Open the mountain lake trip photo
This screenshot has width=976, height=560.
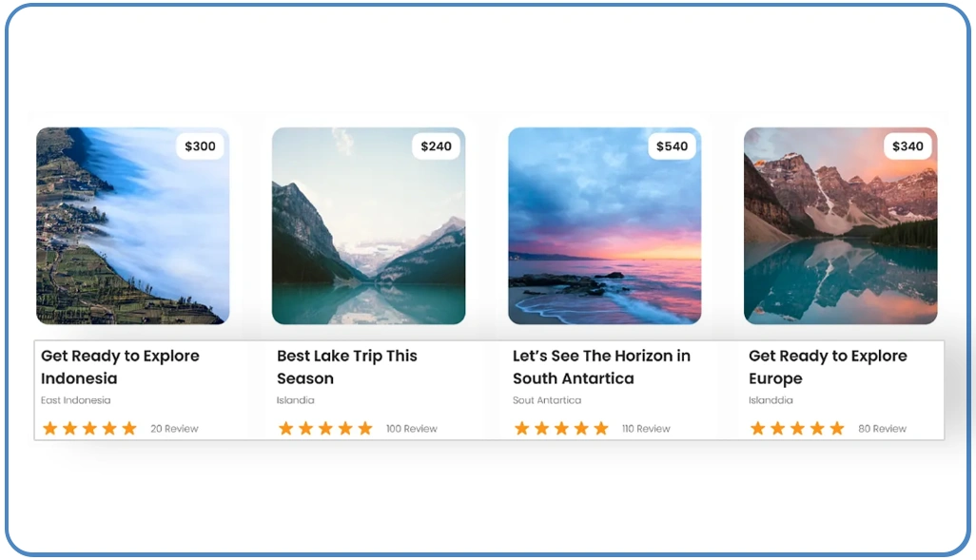pyautogui.click(x=368, y=226)
